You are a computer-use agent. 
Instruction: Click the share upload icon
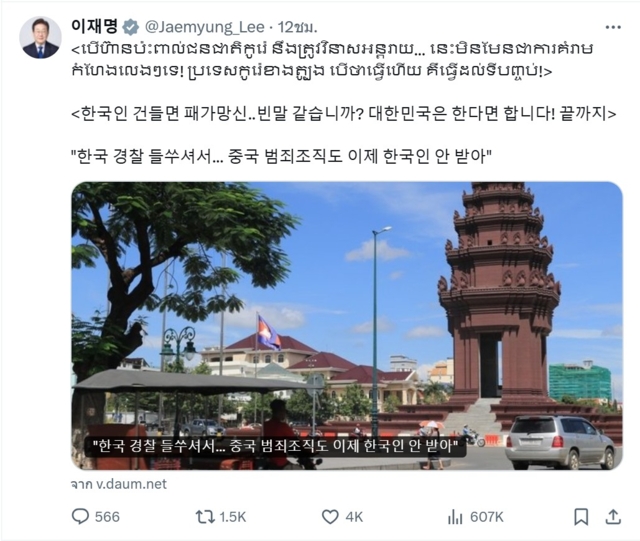[x=613, y=517]
